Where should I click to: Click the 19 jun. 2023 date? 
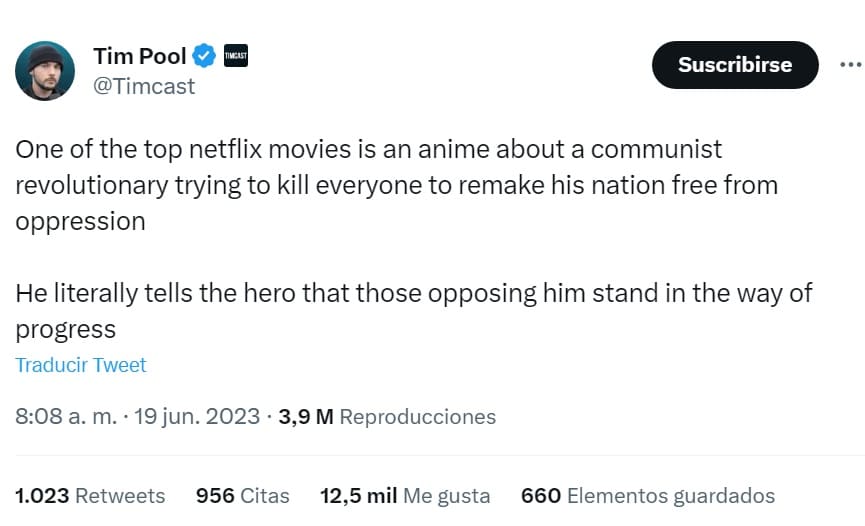[x=197, y=416]
